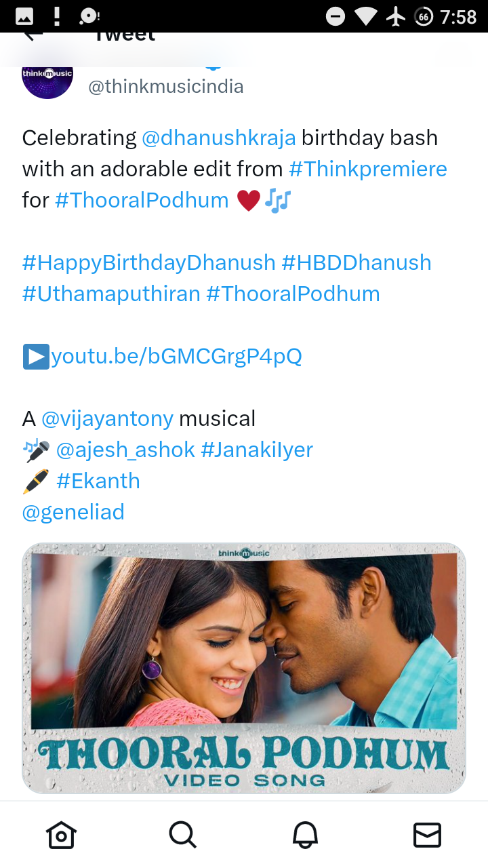488x868 pixels.
Task: Open the #Uthamaputhiran hashtag
Action: (x=111, y=294)
